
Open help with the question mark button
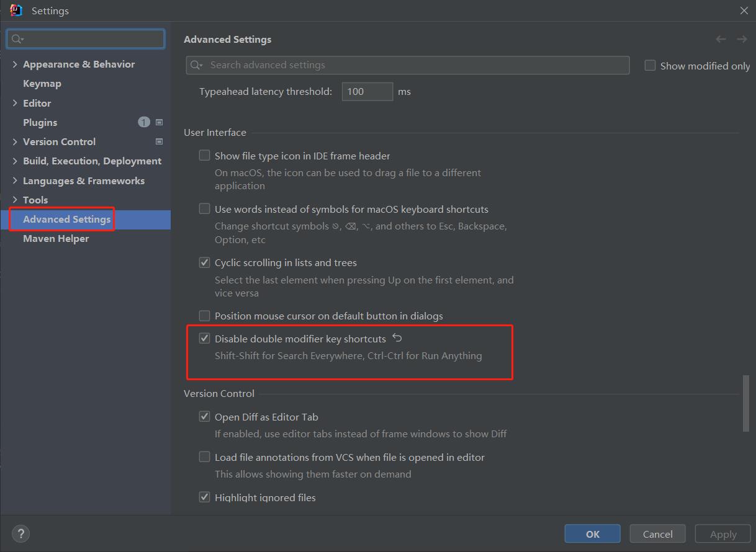coord(20,533)
